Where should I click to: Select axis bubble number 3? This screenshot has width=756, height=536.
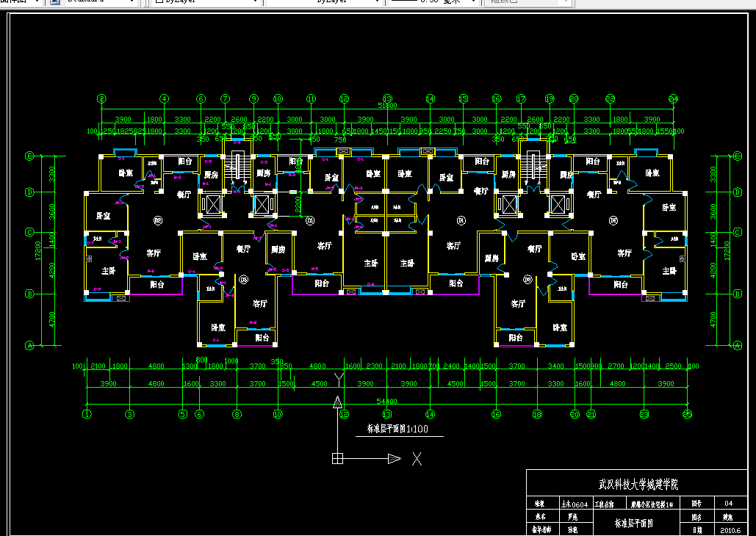[130, 414]
